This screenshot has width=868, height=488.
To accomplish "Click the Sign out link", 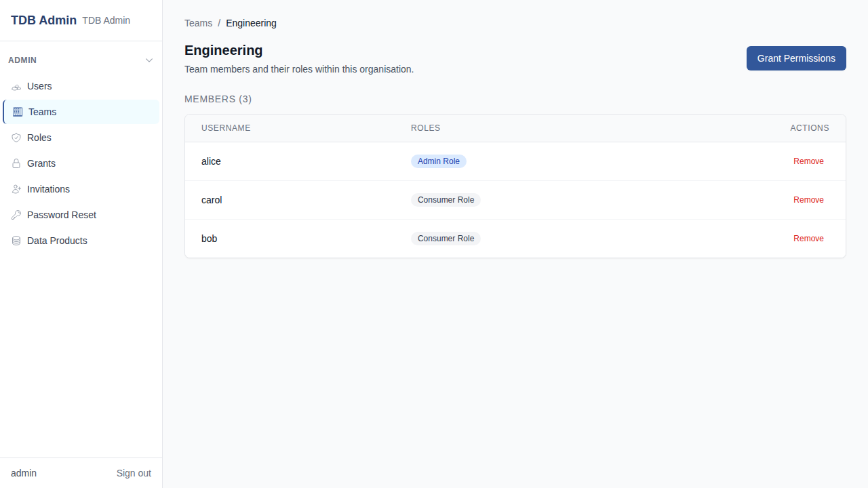I will coord(134,473).
